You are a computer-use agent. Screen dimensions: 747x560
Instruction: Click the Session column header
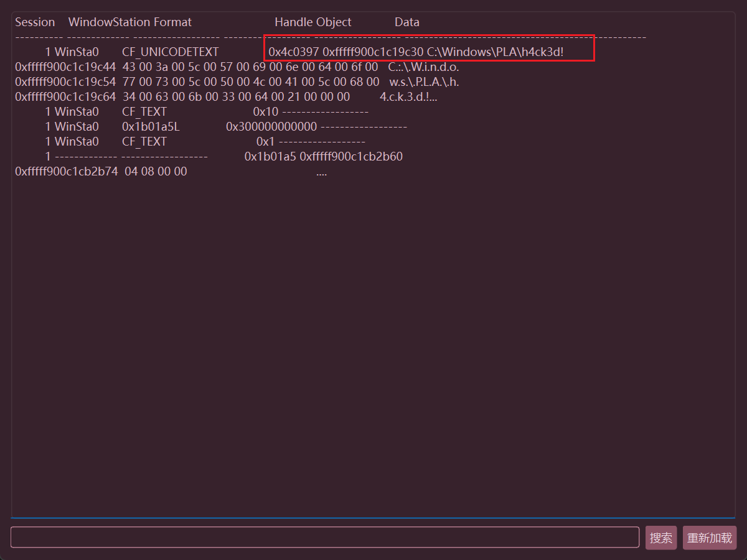pyautogui.click(x=35, y=22)
